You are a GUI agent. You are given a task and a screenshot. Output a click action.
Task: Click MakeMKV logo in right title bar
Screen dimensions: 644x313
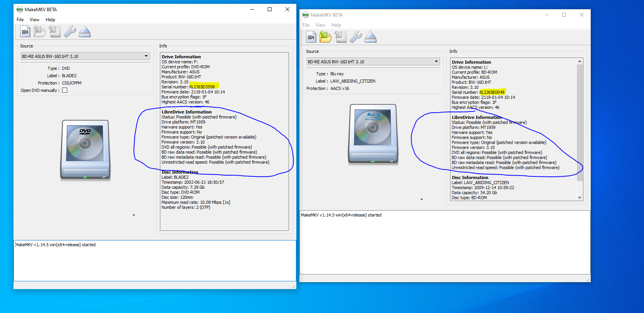(x=306, y=15)
